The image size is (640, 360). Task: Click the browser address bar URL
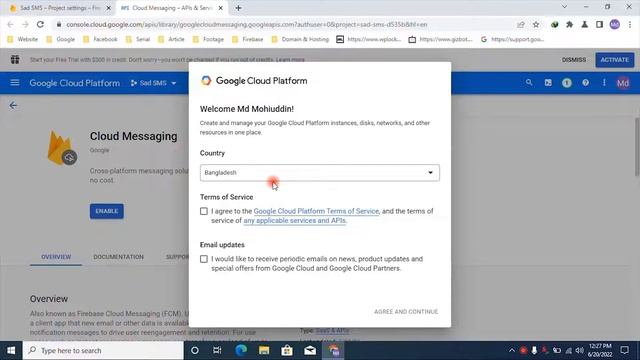(x=247, y=24)
